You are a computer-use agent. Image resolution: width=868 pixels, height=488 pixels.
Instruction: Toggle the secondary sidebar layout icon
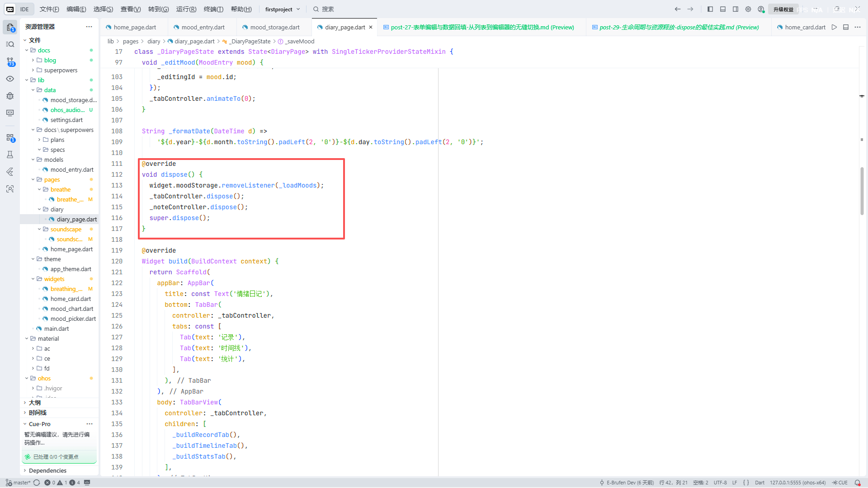pyautogui.click(x=736, y=9)
